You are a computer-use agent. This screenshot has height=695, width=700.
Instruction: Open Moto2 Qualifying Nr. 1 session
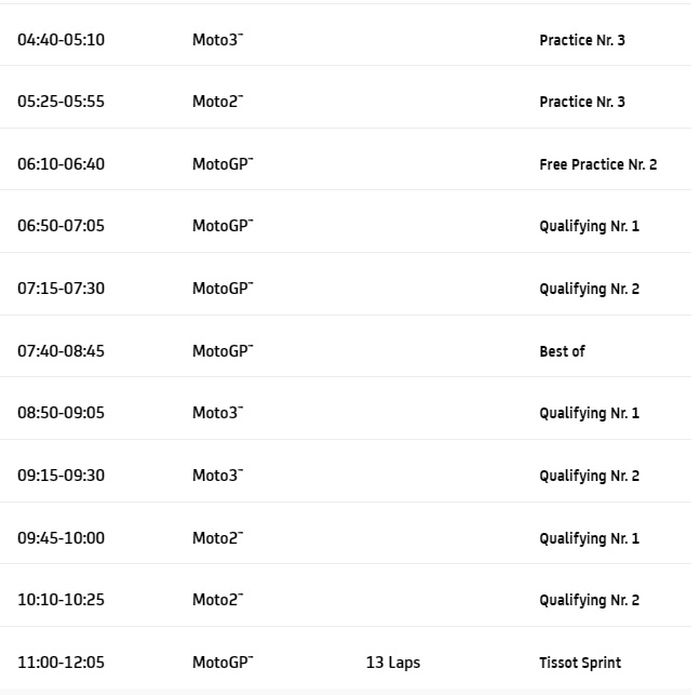coord(589,538)
